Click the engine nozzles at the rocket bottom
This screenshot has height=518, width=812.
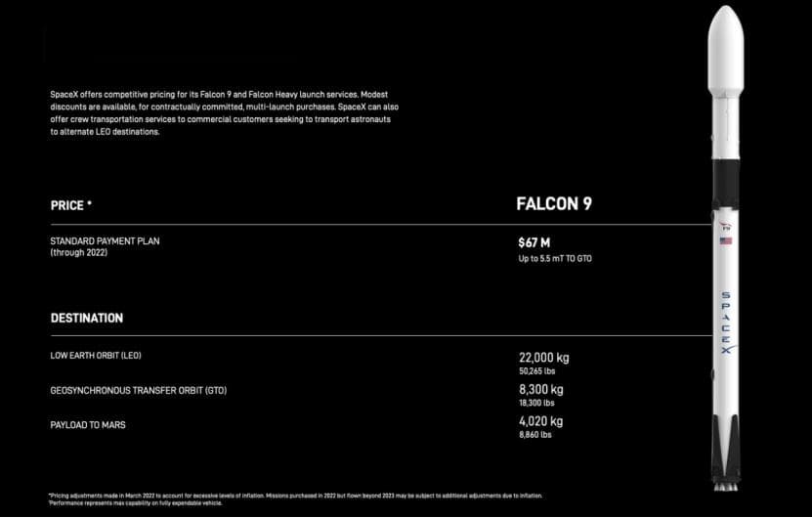(x=726, y=487)
